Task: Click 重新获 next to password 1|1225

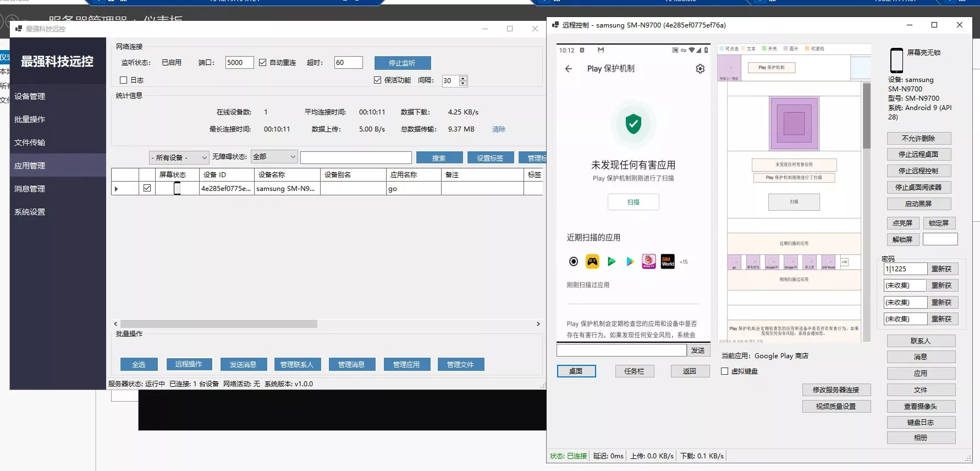Action: coord(942,269)
